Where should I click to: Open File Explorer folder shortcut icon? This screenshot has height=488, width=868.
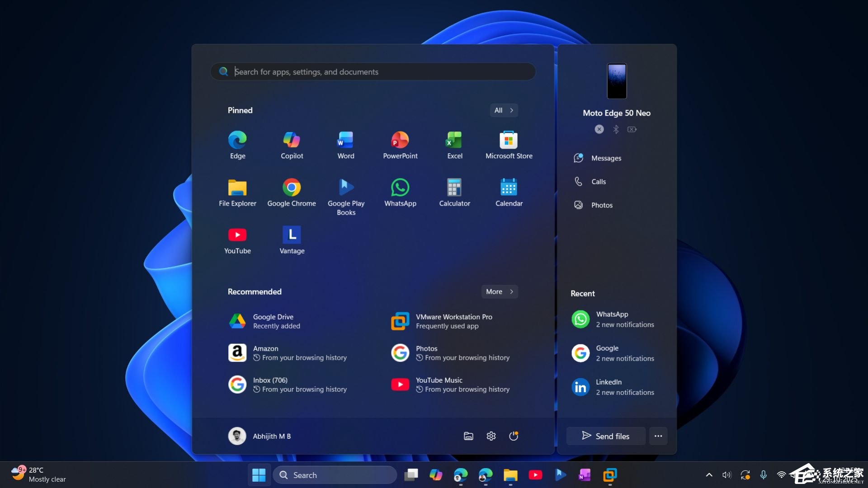[468, 436]
